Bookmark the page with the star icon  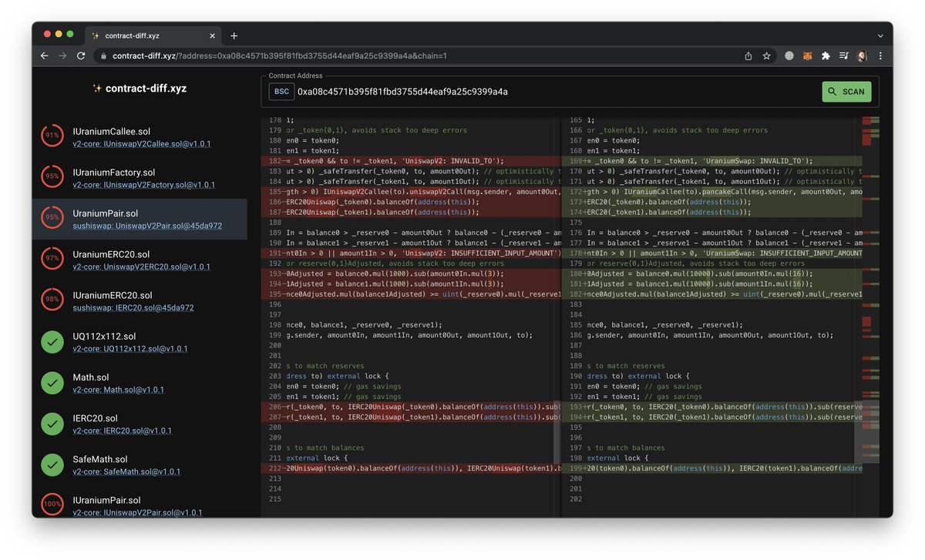[767, 56]
